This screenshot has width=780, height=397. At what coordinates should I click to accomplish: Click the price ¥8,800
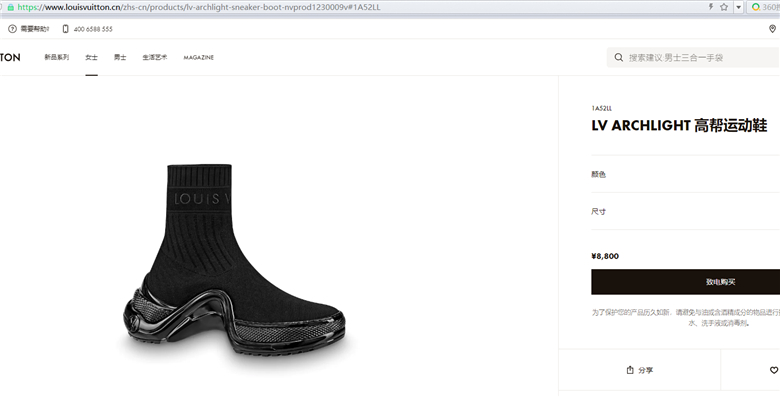coord(605,256)
